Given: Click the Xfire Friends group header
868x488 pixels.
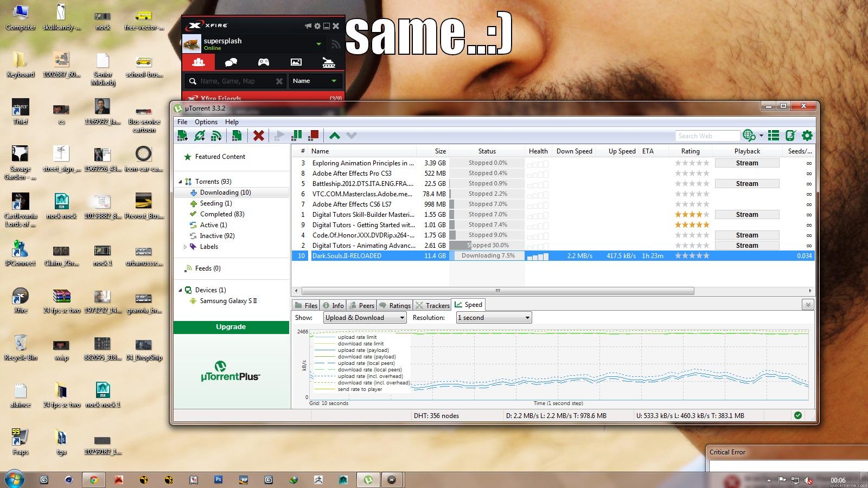Looking at the screenshot, I should tap(264, 98).
